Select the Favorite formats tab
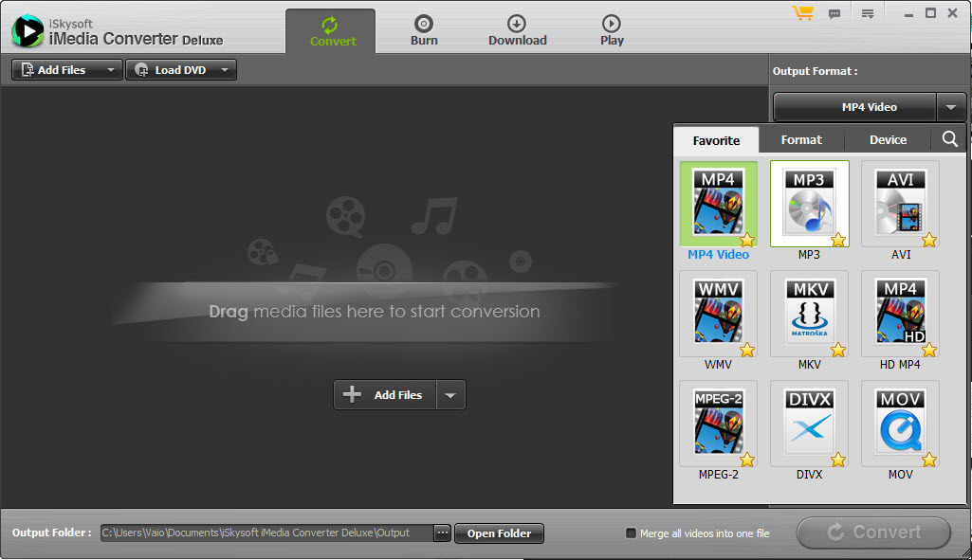This screenshot has height=560, width=972. [x=716, y=140]
